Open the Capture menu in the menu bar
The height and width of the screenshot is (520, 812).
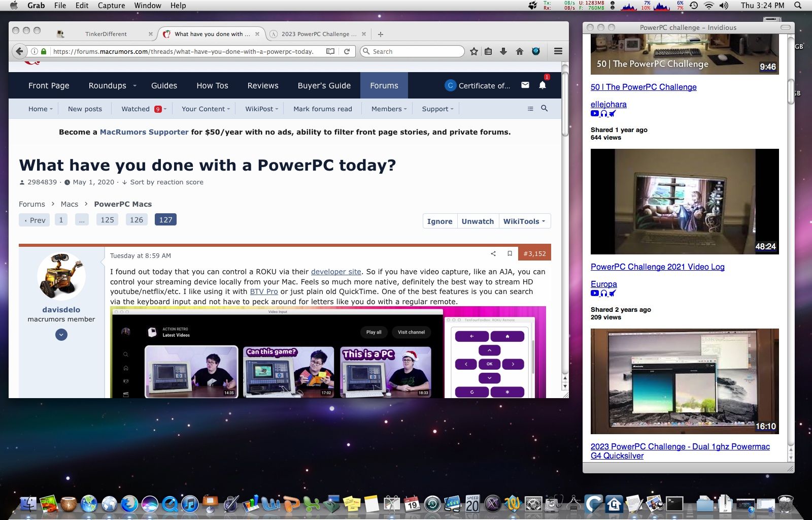tap(111, 6)
